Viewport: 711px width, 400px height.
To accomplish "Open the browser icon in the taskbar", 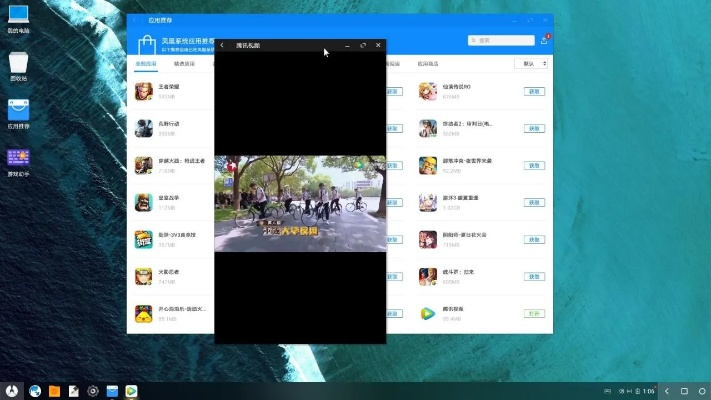I will pos(35,390).
